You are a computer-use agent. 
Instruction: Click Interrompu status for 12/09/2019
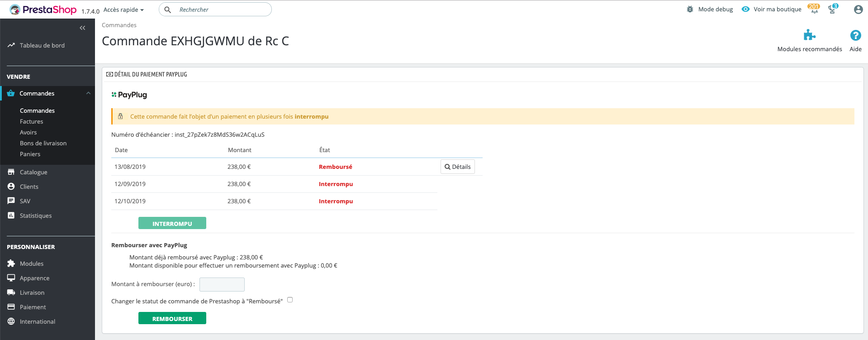(336, 184)
